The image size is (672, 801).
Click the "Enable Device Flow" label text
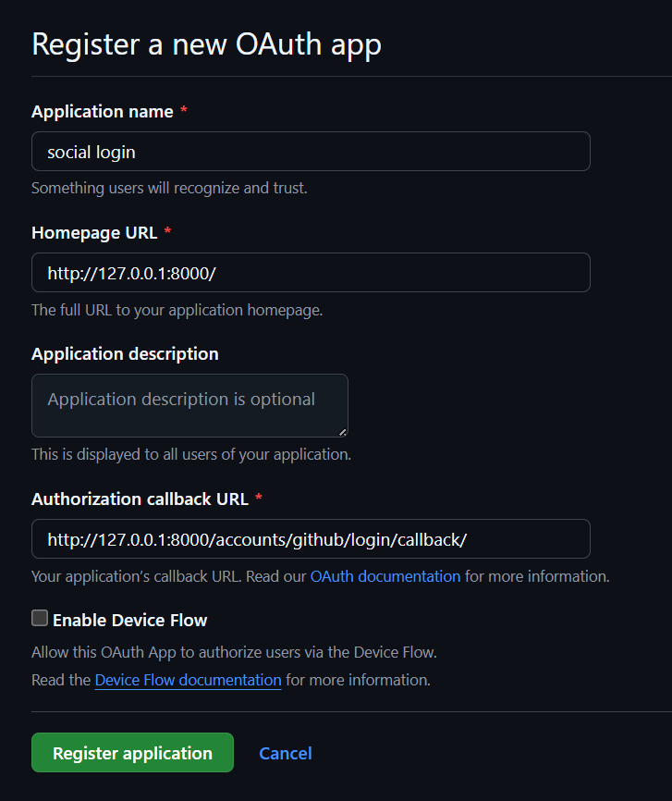(129, 620)
